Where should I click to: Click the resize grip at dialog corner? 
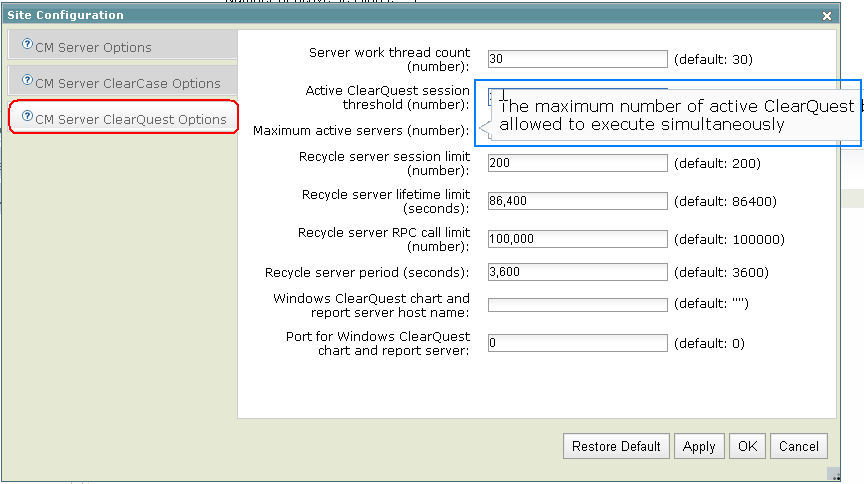click(834, 474)
